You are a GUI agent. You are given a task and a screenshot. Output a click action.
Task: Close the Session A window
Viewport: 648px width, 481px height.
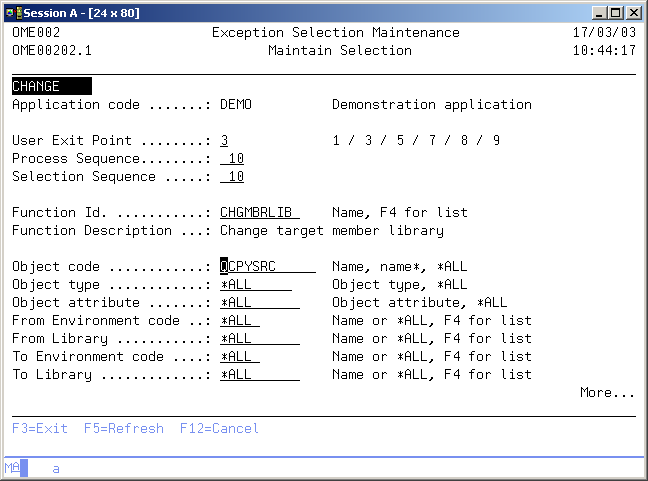point(633,12)
